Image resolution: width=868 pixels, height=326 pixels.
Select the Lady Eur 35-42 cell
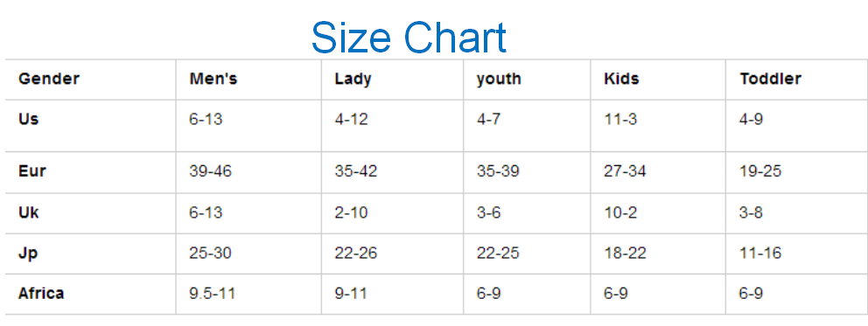[393, 172]
